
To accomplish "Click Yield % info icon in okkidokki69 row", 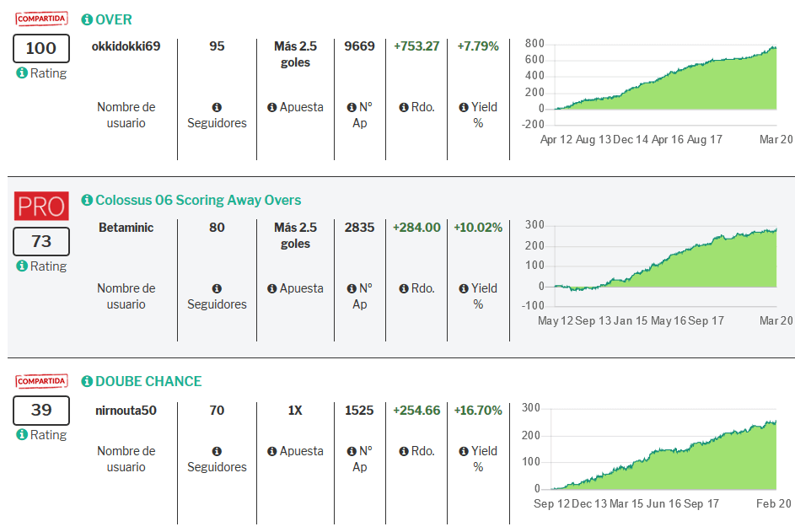I will point(464,108).
